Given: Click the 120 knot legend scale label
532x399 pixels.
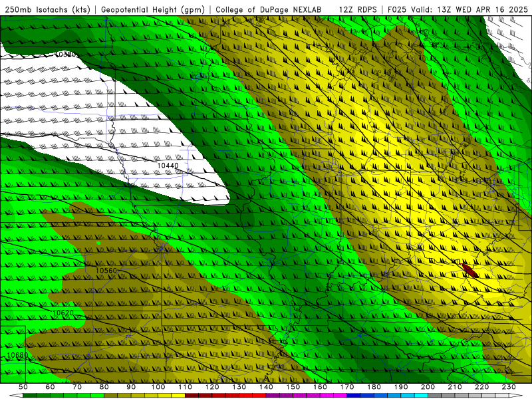Looking at the screenshot, I should [x=212, y=387].
